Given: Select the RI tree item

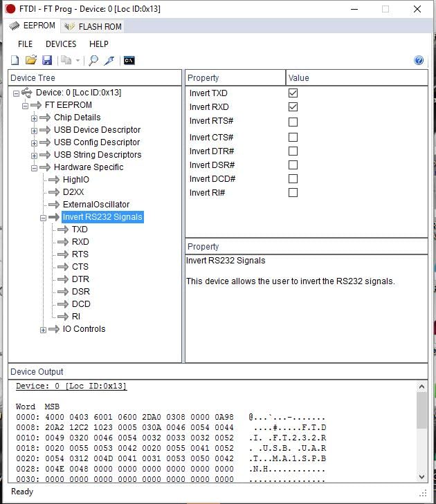Looking at the screenshot, I should 76,317.
